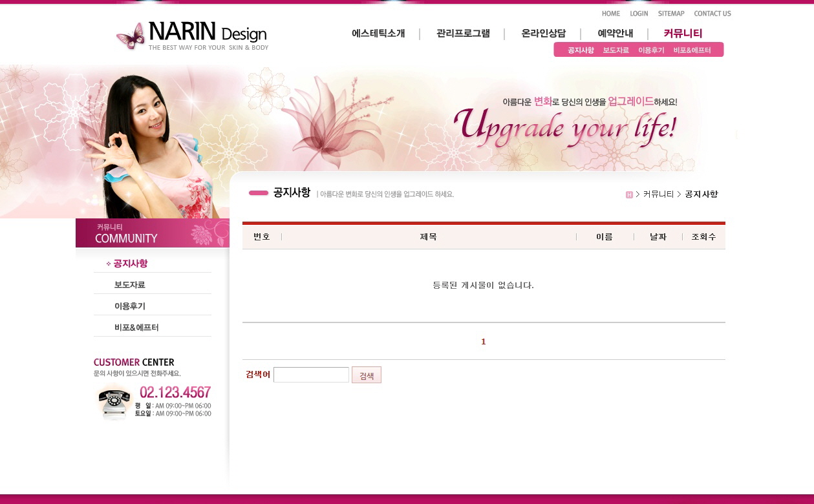814x504 pixels.
Task: Click 공지사항 in the breadcrumb
Action: tap(702, 194)
